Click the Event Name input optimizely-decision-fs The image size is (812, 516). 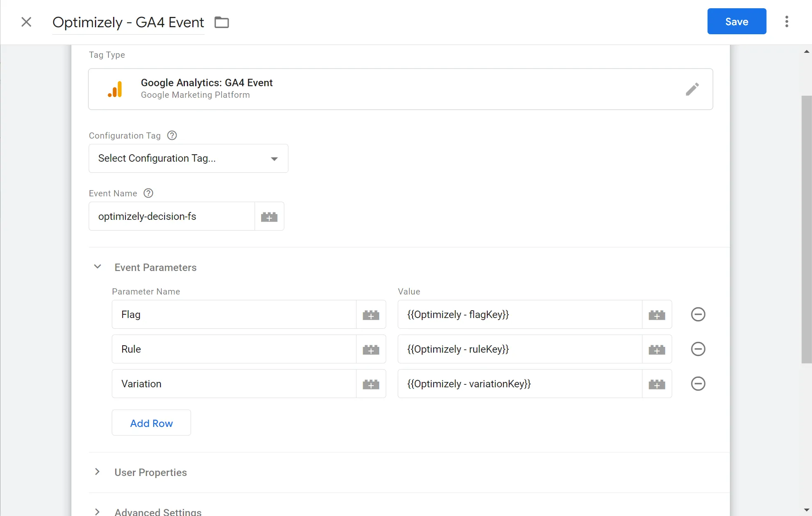[172, 216]
